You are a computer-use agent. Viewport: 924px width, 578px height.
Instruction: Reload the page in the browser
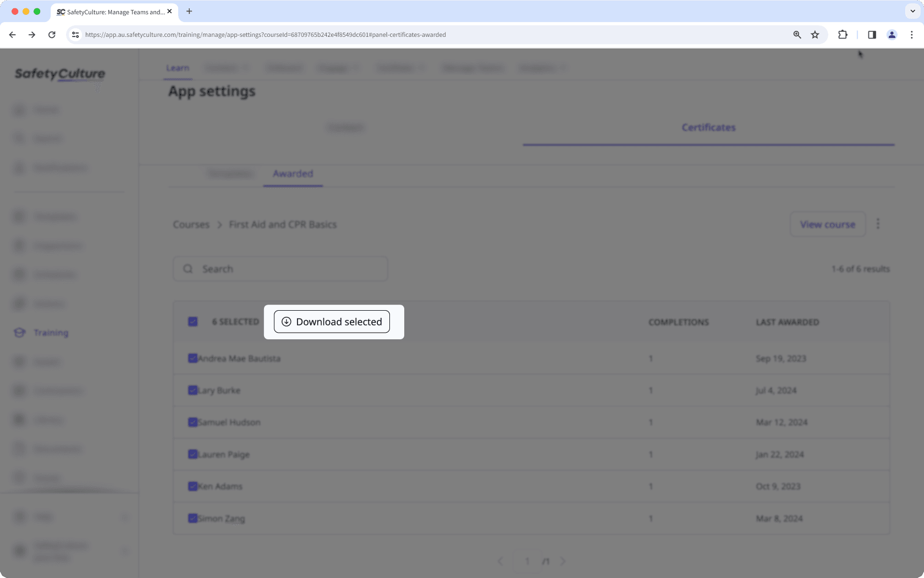tap(52, 34)
